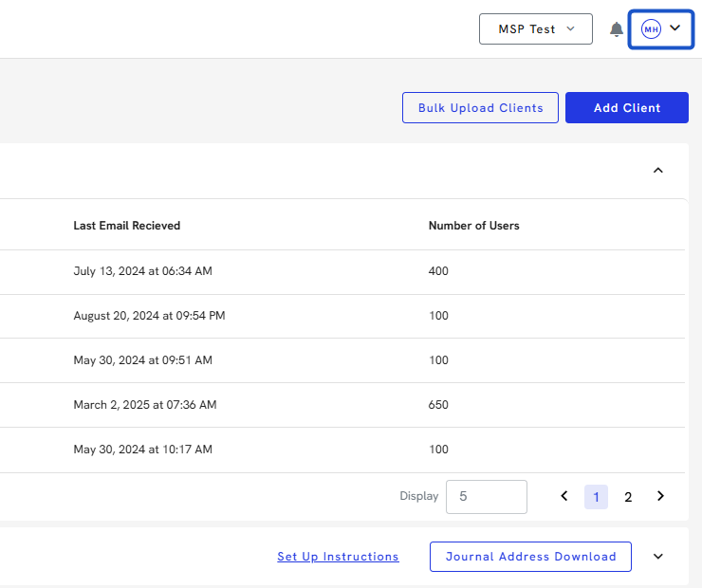Open the MH user avatar menu
Screen dimensions: 702x588
pyautogui.click(x=661, y=29)
